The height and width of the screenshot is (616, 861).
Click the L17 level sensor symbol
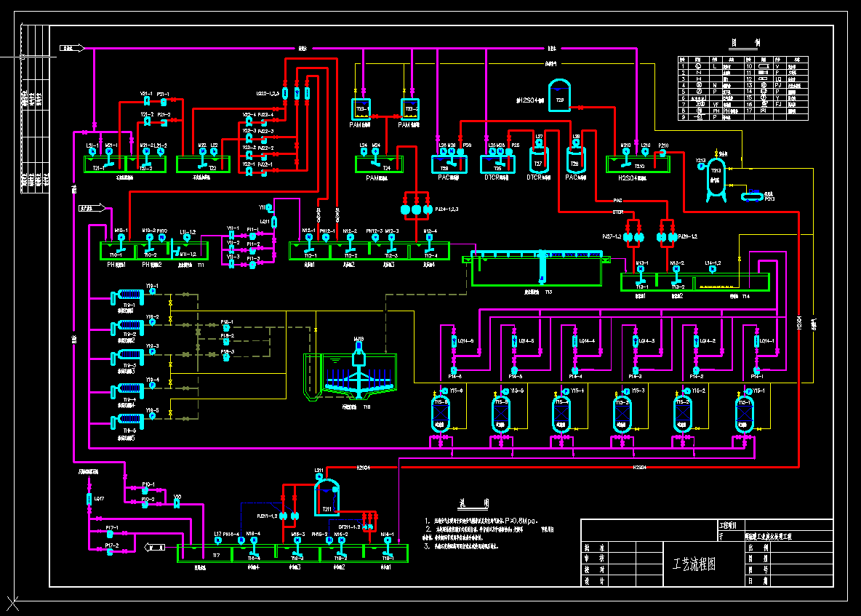[218, 540]
